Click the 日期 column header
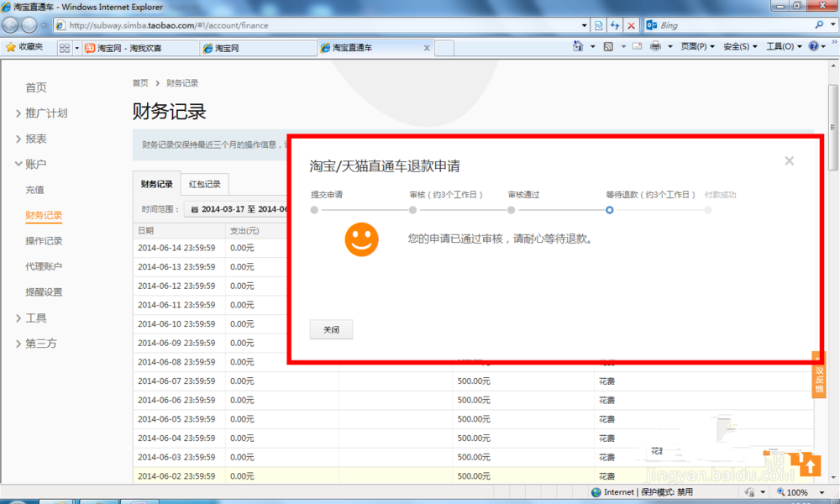The height and width of the screenshot is (504, 840). tap(145, 231)
